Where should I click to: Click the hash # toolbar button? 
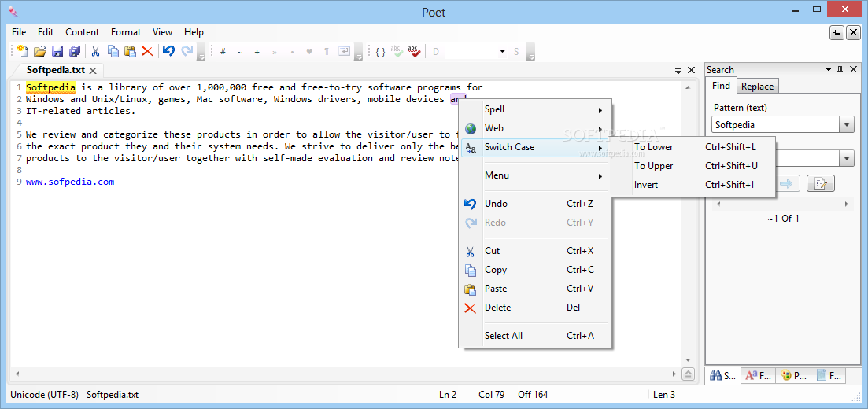pos(223,51)
